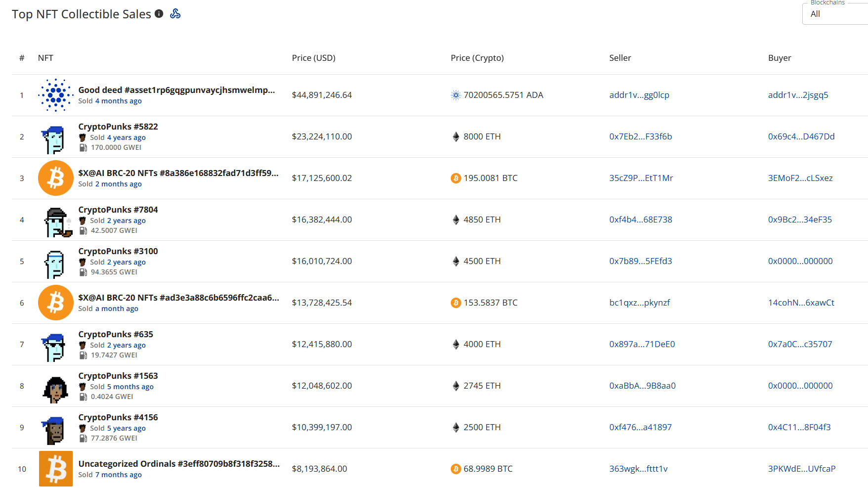Viewport: 868px width, 488px height.
Task: Open seller address addr1v...gg0lcp
Action: point(639,95)
